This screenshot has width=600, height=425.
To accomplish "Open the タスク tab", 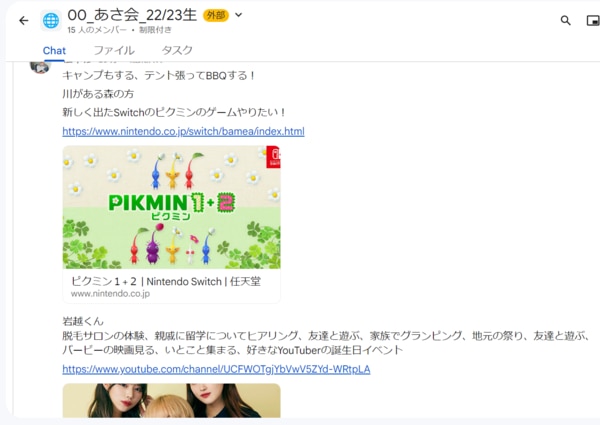I will [x=177, y=50].
